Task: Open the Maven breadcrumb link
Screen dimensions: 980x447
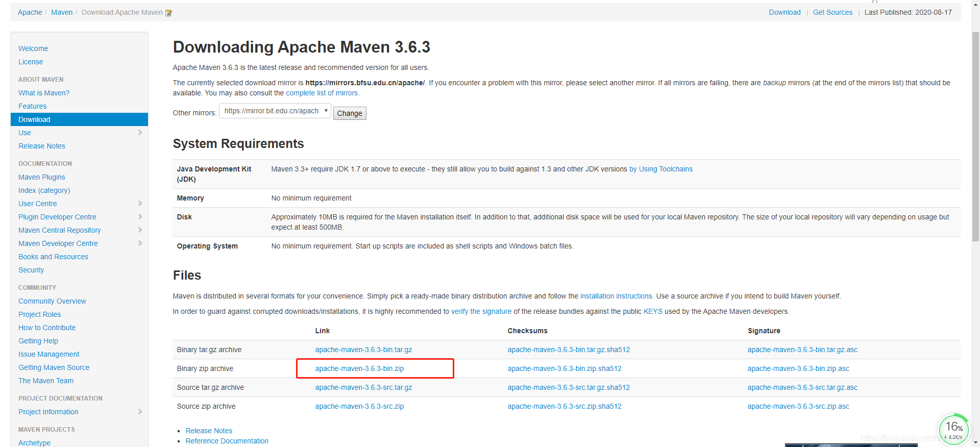Action: click(62, 12)
